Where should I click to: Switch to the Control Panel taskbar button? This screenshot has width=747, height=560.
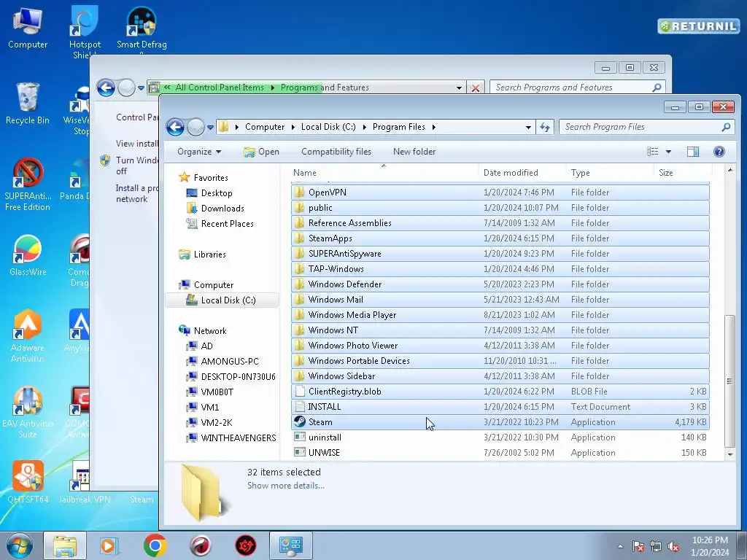[x=291, y=545]
